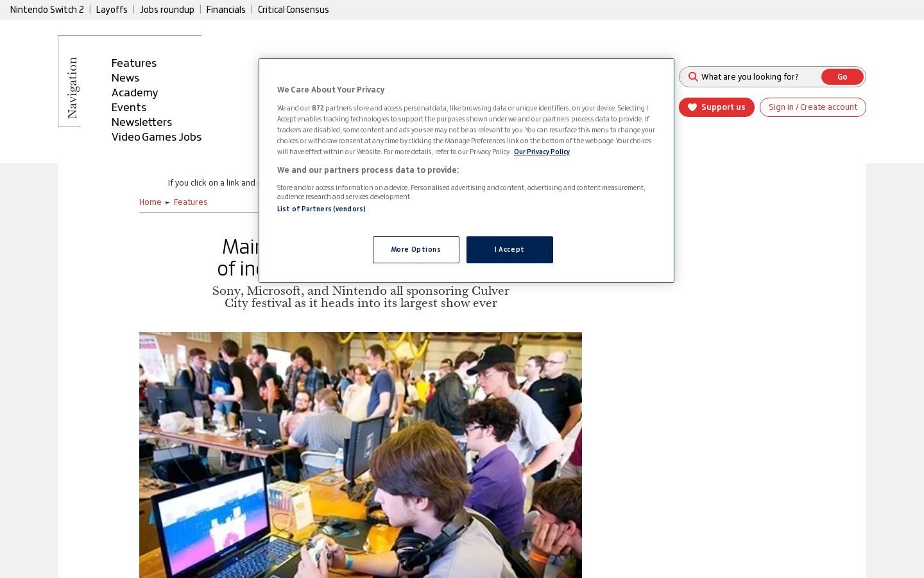Click the search magnifier icon
Image resolution: width=924 pixels, height=578 pixels.
[x=693, y=77]
